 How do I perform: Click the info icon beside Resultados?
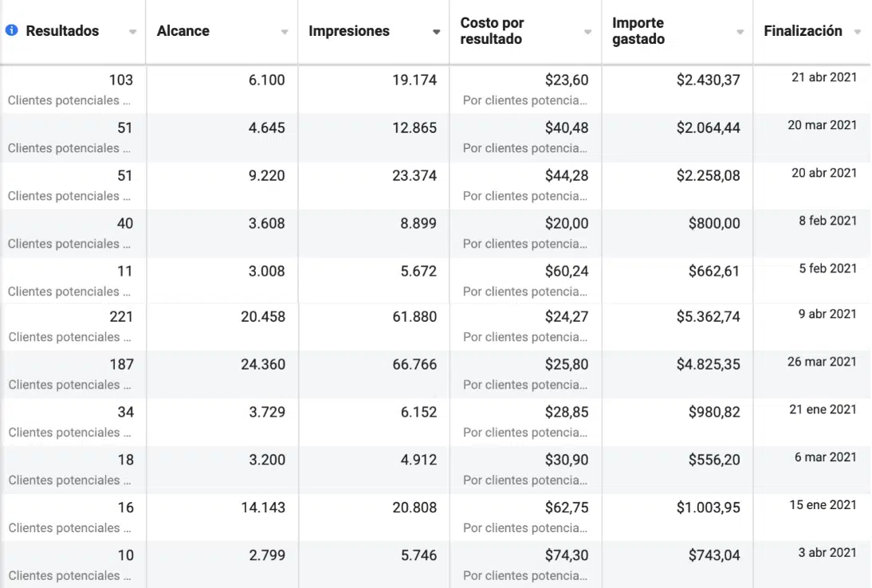click(x=12, y=31)
